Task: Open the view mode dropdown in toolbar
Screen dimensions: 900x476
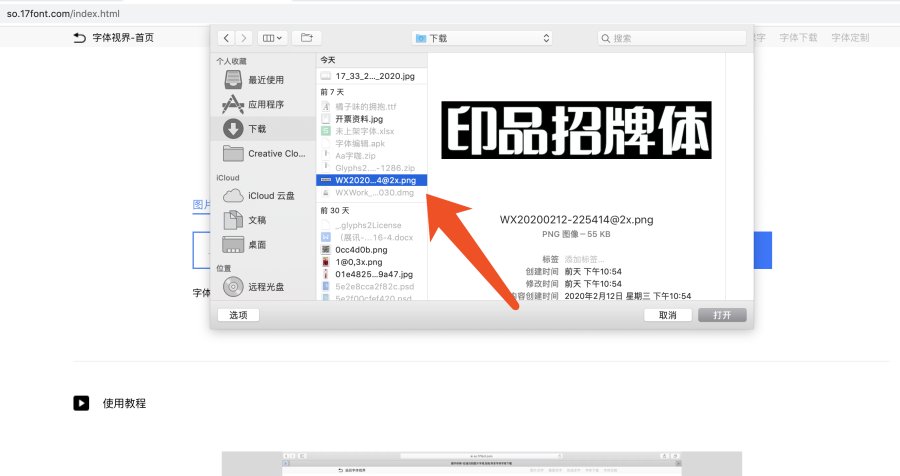Action: click(272, 38)
